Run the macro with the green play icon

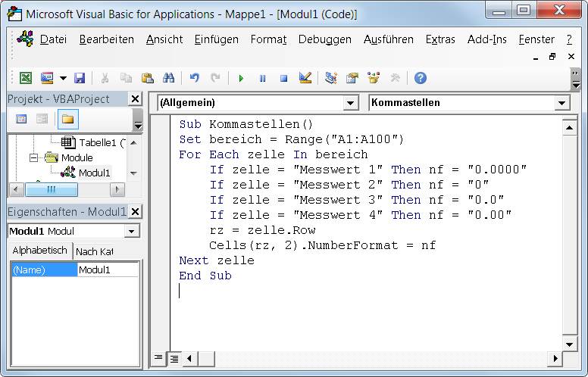(x=241, y=78)
